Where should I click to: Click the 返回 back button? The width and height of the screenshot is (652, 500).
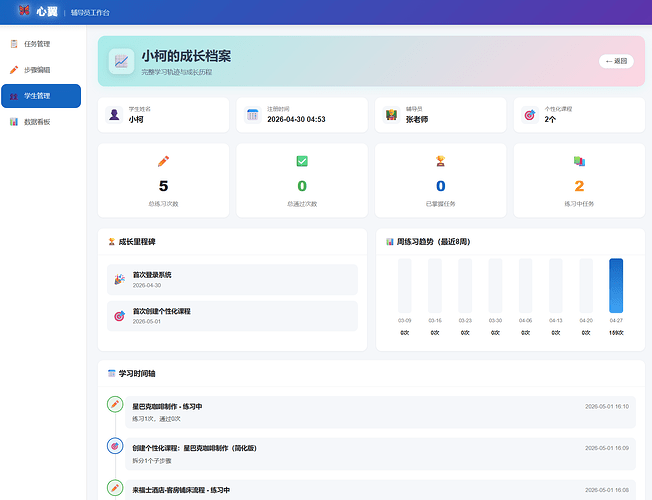pyautogui.click(x=616, y=61)
